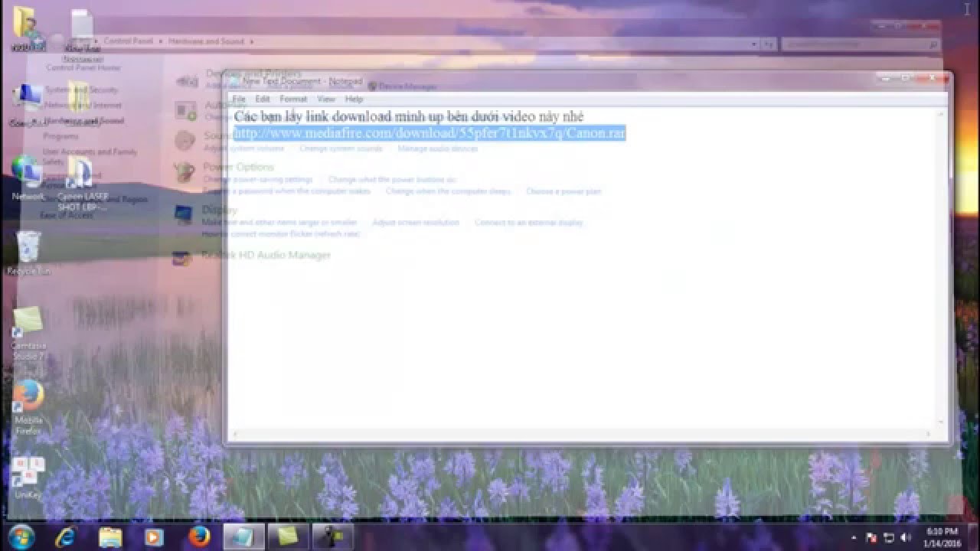Click the network tray icon

coord(889,538)
